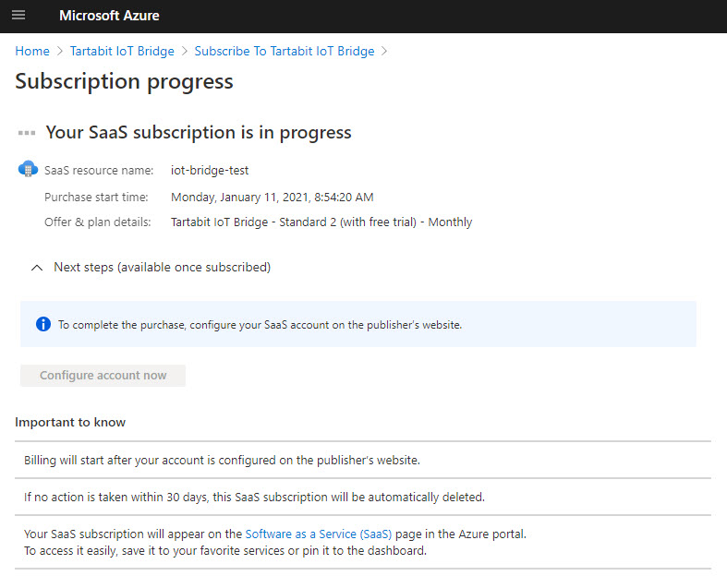Click chevron after Tartabit IoT Bridge breadcrumb
The height and width of the screenshot is (588, 727).
[x=185, y=51]
